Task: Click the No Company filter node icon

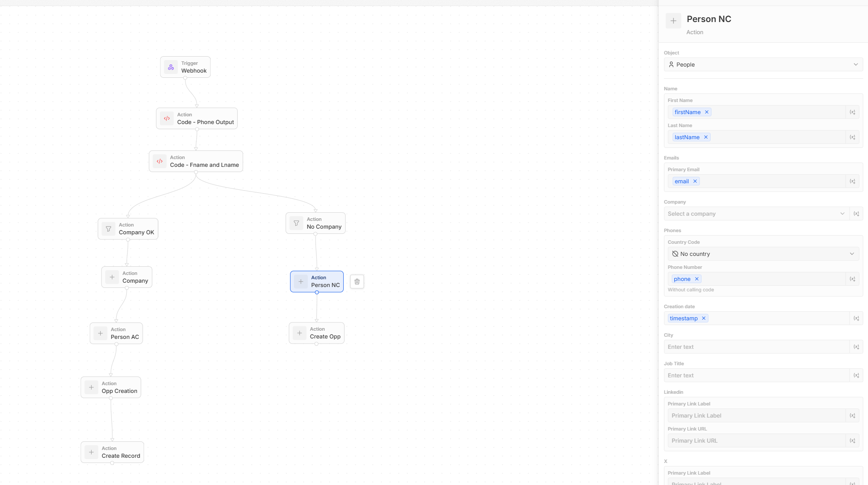Action: click(297, 223)
